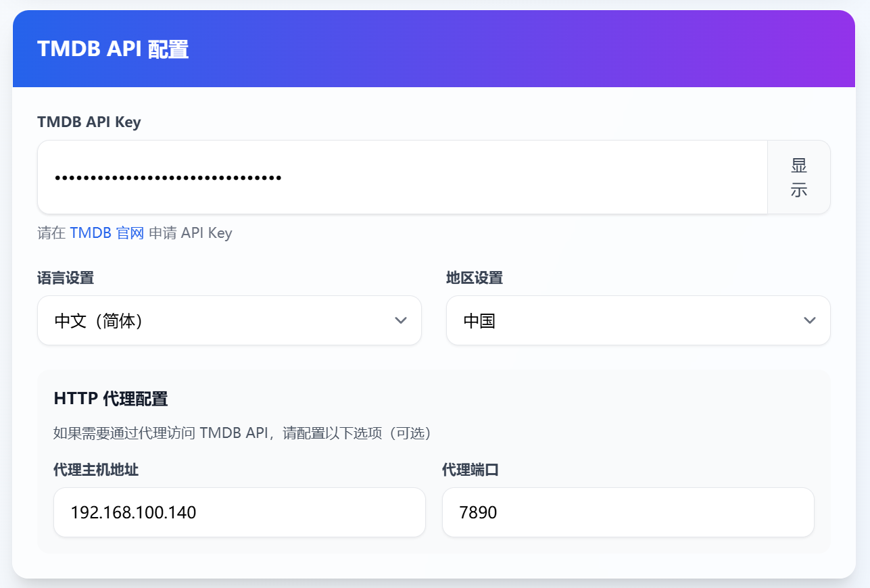The image size is (870, 588).
Task: Select the 代理主机地址 input with 192.168.100.140
Action: tap(239, 512)
